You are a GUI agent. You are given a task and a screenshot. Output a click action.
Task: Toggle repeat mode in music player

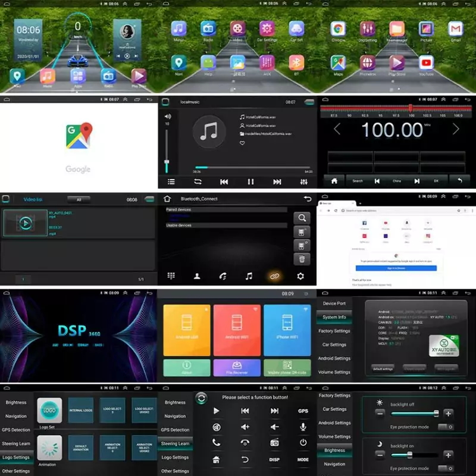click(x=198, y=182)
